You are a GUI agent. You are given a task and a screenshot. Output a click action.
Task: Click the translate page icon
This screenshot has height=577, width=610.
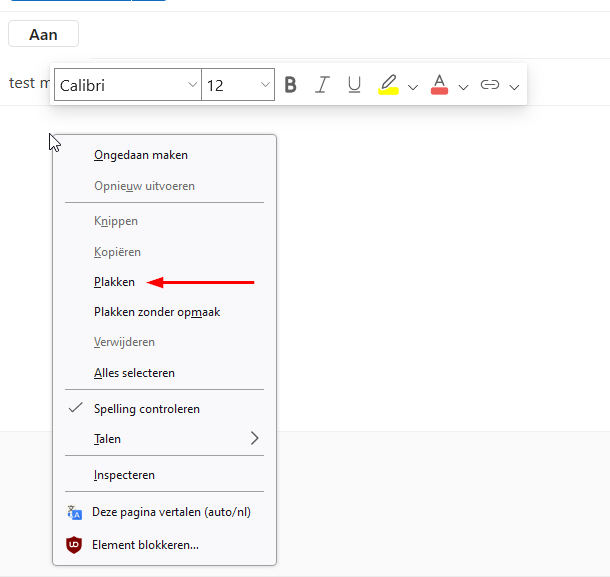[74, 512]
